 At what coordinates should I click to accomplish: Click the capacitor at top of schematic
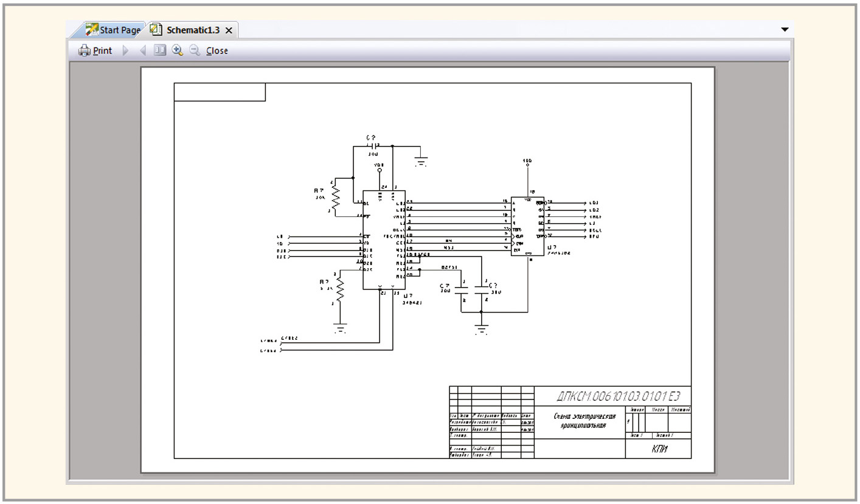click(x=372, y=146)
